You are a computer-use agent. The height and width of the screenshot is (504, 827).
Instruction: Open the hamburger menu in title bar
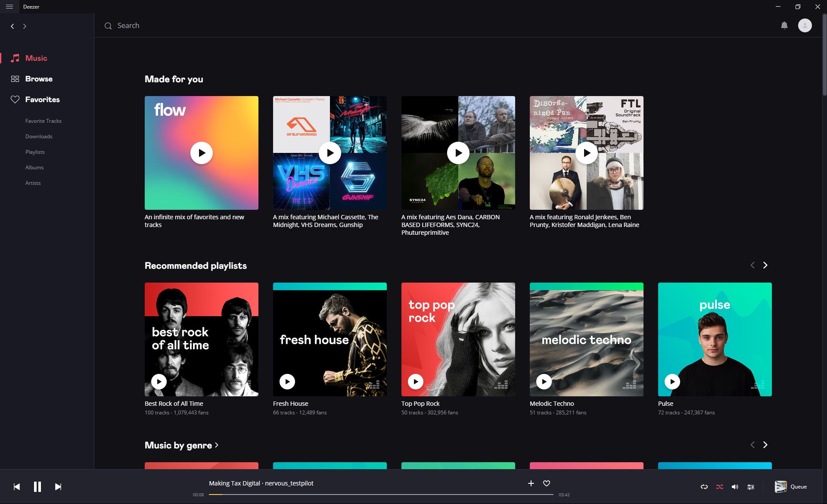coord(9,6)
